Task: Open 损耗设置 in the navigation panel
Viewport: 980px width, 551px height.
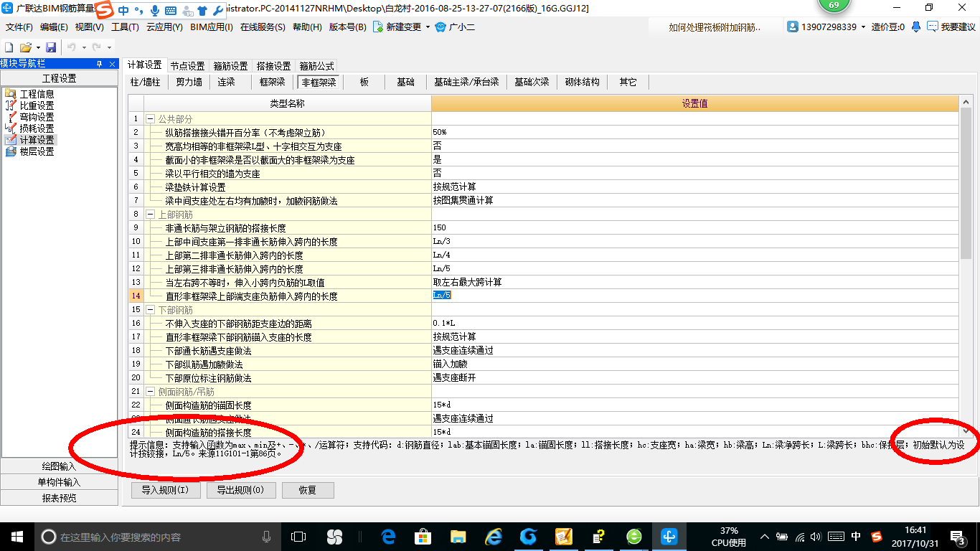Action: pyautogui.click(x=37, y=128)
